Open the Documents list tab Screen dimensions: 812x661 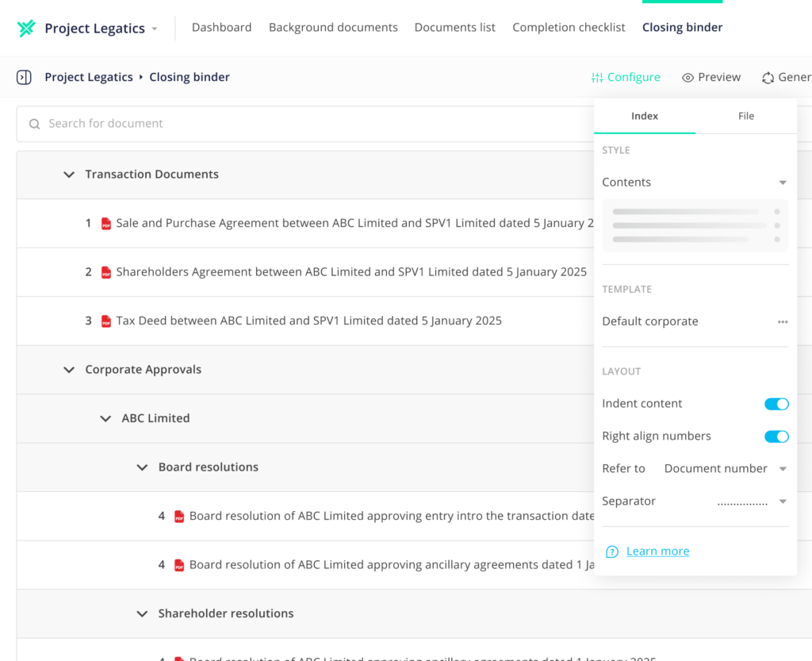454,28
